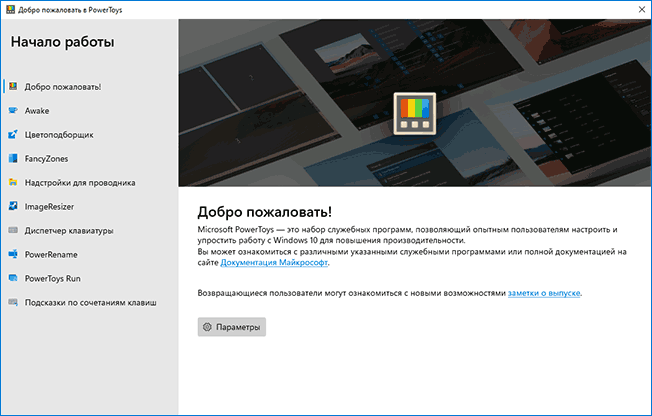Click the Подсказки по сочетаниям клавиш icon

[13, 302]
